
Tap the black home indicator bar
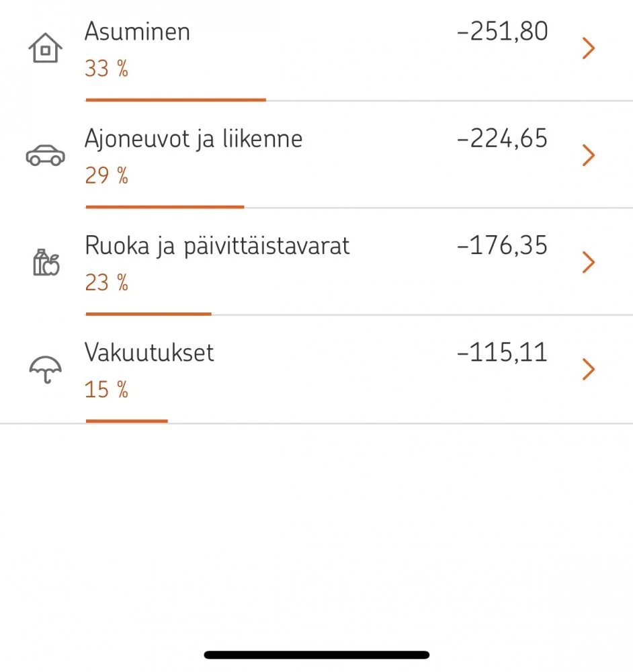coord(316,655)
